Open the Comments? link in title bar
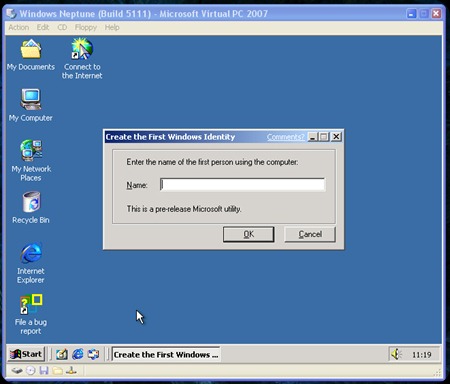This screenshot has height=384, width=450. click(x=285, y=137)
